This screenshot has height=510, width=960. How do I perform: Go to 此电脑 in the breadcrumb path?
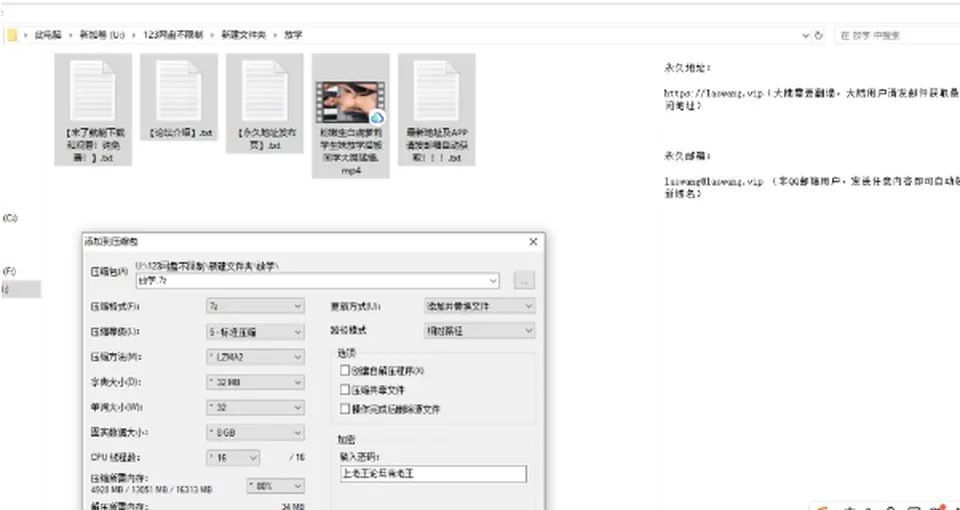coord(48,36)
